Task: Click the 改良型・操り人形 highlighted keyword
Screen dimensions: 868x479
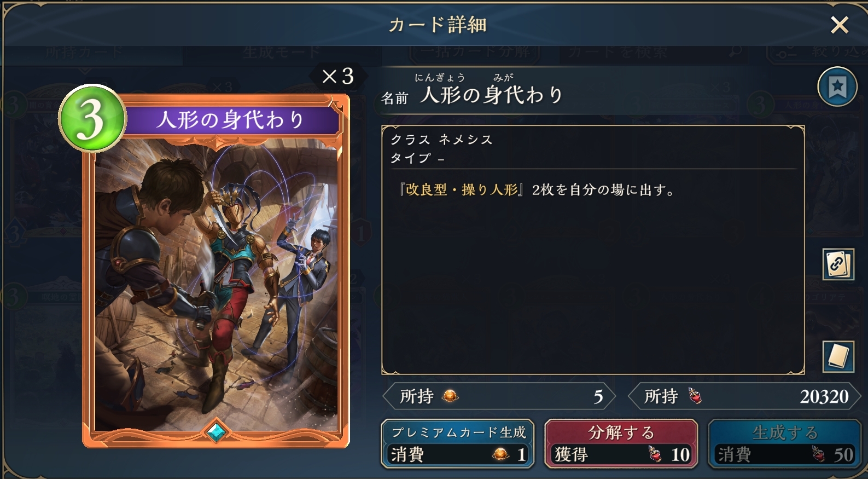Action: 462,190
